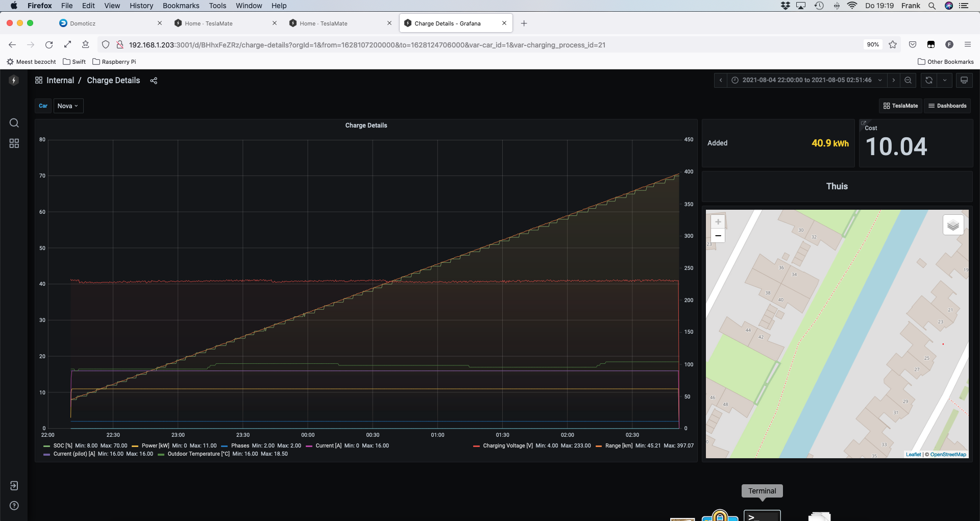
Task: Refresh the dashboard with the refresh icon
Action: [x=929, y=80]
